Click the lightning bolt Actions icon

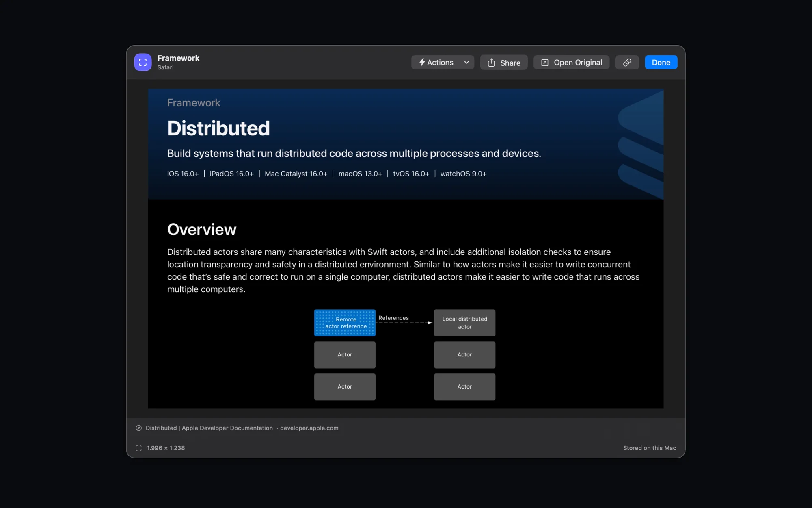(x=422, y=62)
